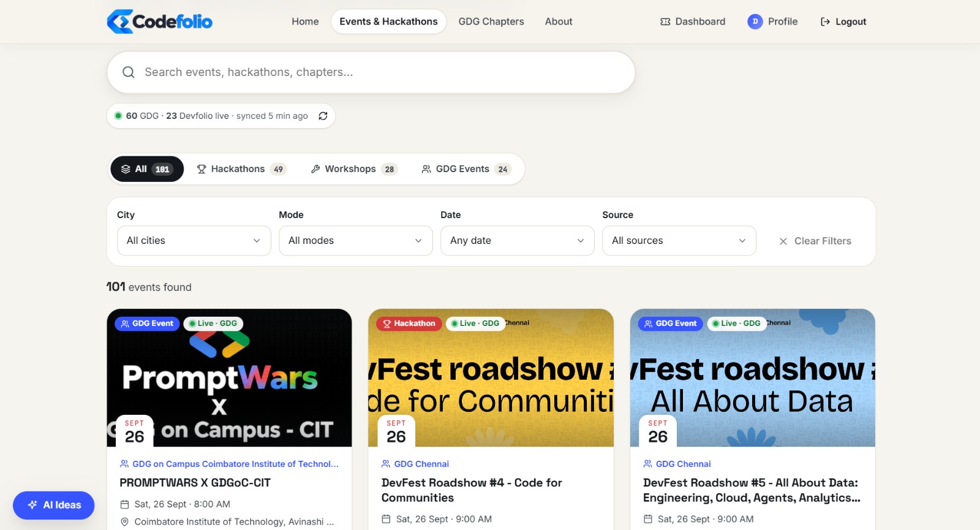Screen dimensions: 980x530
Task: Click the profile avatar with letter D
Action: click(x=755, y=21)
